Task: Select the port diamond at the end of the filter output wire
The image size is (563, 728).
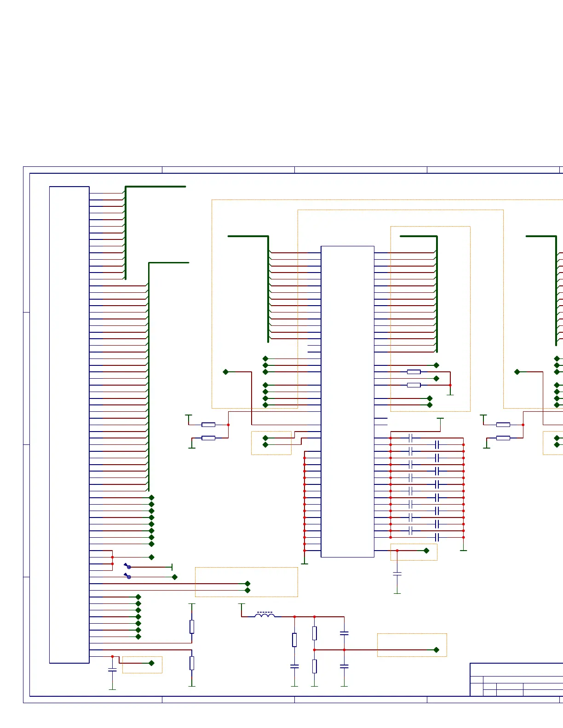Action: [x=437, y=650]
